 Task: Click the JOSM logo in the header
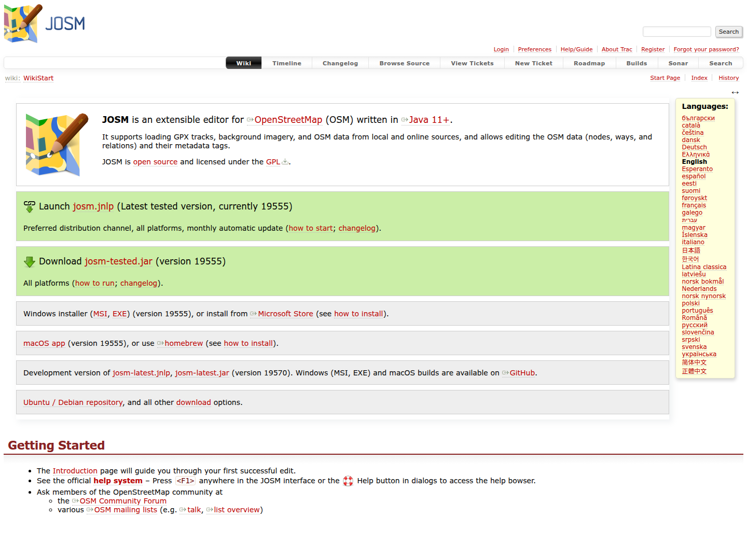pos(45,23)
